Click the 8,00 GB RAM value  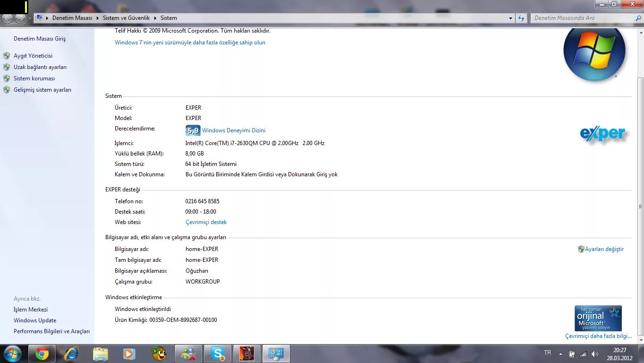195,154
